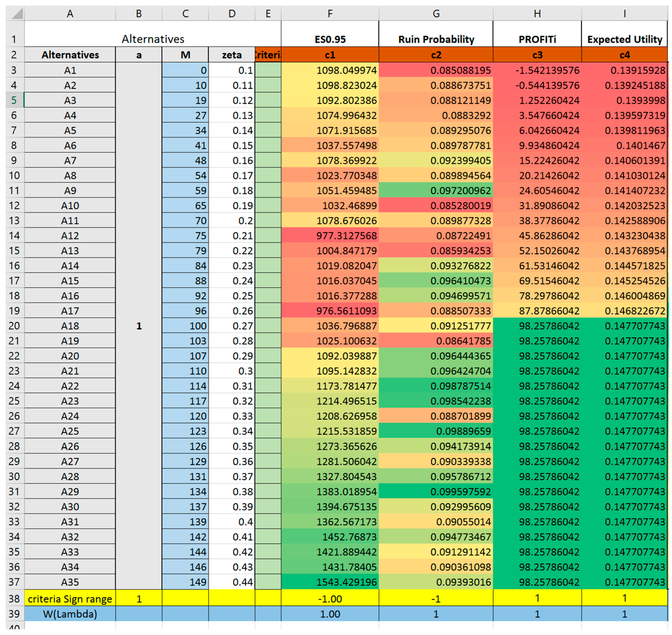Click the W(Lambda) label cell
Image resolution: width=672 pixels, height=635 pixels.
pos(70,613)
